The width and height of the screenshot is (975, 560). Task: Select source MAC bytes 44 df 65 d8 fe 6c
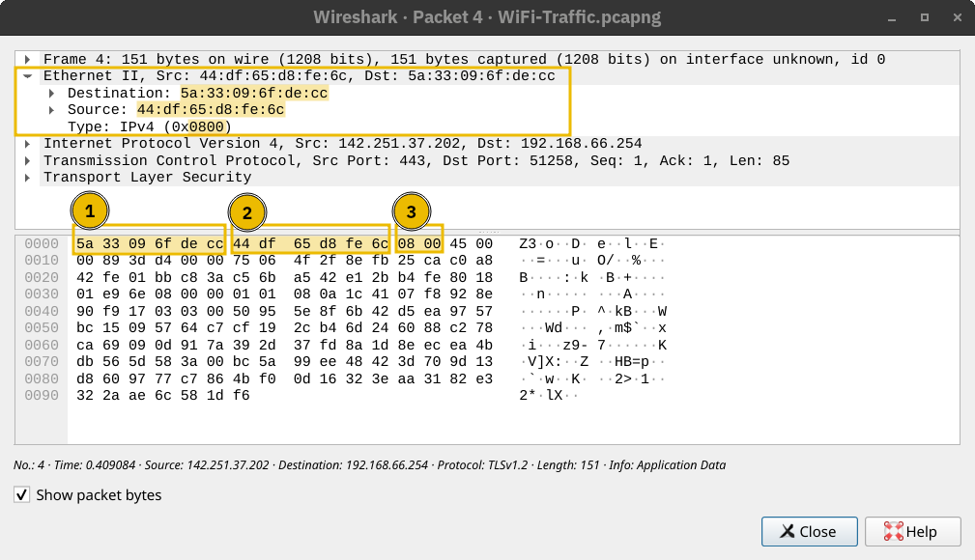[310, 245]
